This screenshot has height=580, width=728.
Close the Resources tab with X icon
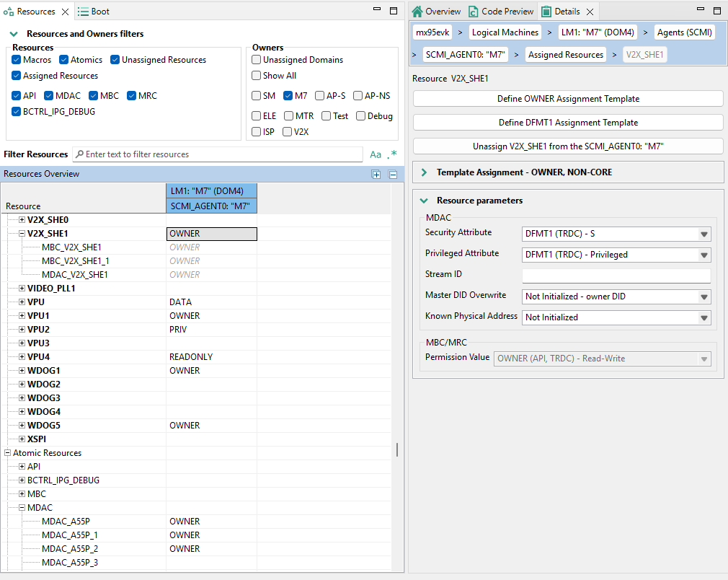[64, 12]
